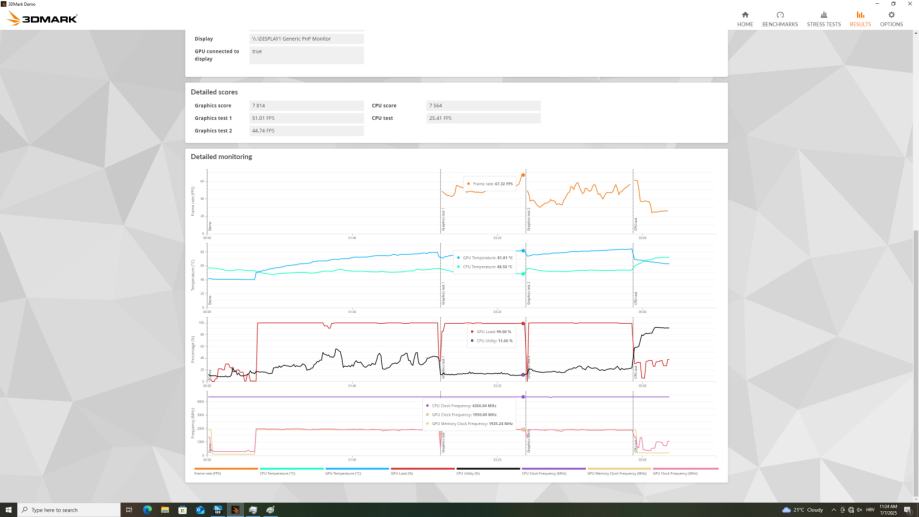Viewport: 919px width, 517px height.
Task: Click the Display monitor name field
Action: tap(307, 39)
